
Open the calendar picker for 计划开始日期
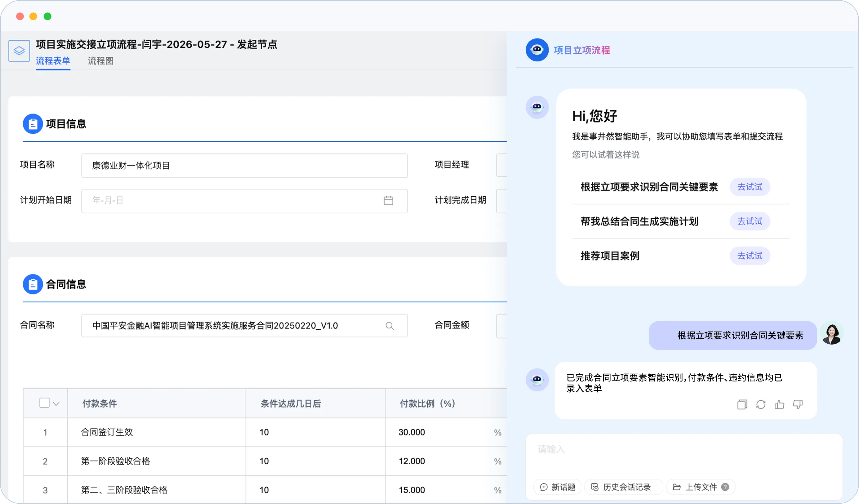(x=388, y=200)
